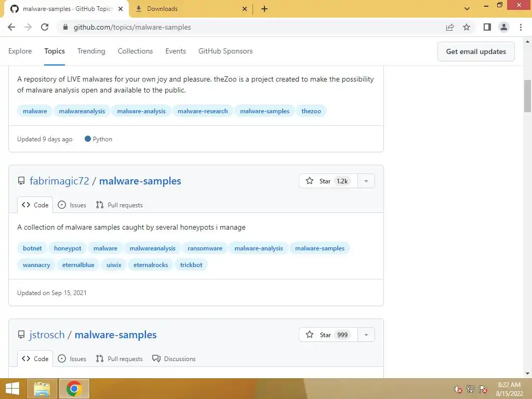The width and height of the screenshot is (532, 399).
Task: Select the Topics nav item
Action: (x=55, y=51)
